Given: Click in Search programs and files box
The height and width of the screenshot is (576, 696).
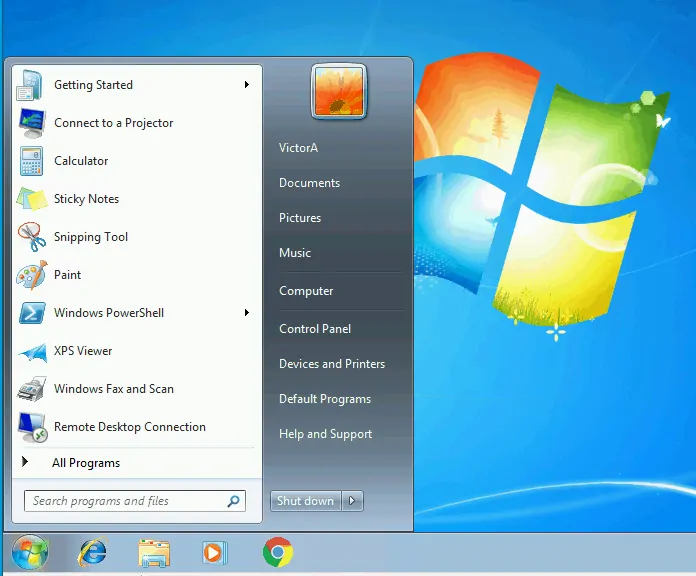Looking at the screenshot, I should [134, 501].
